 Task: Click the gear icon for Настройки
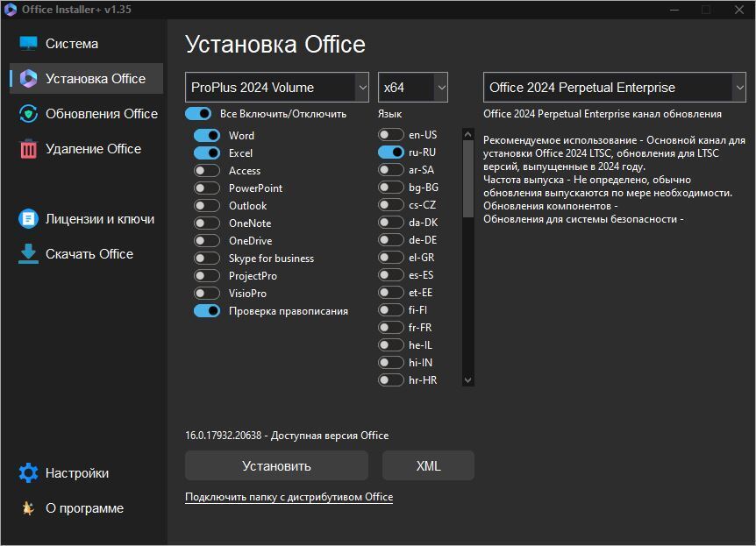point(29,473)
